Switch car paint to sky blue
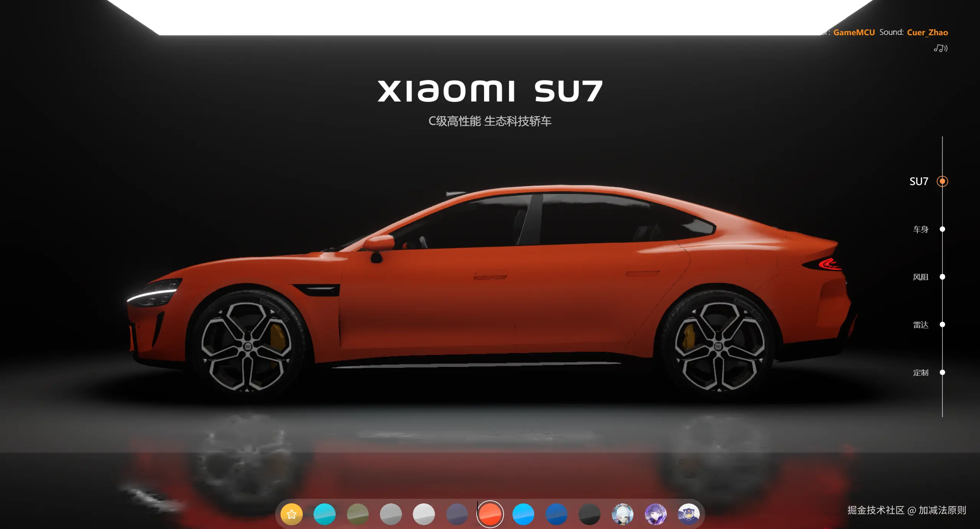Viewport: 980px width, 529px height. 523,514
